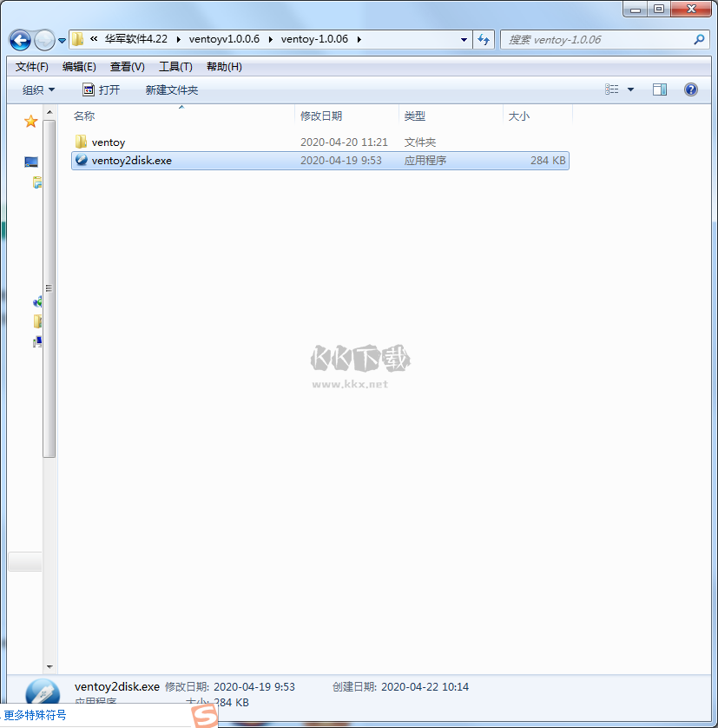Viewport: 718px width, 728px height.
Task: Open the Favorites star in the sidebar
Action: pos(30,122)
